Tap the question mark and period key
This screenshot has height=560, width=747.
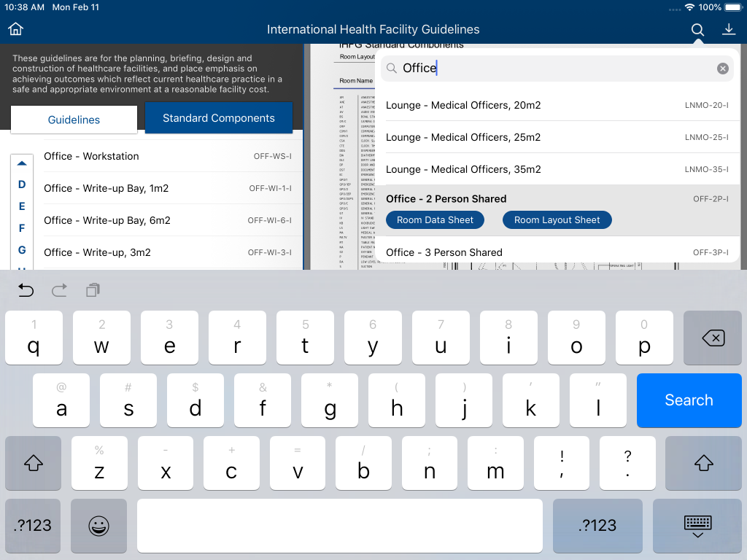627,463
